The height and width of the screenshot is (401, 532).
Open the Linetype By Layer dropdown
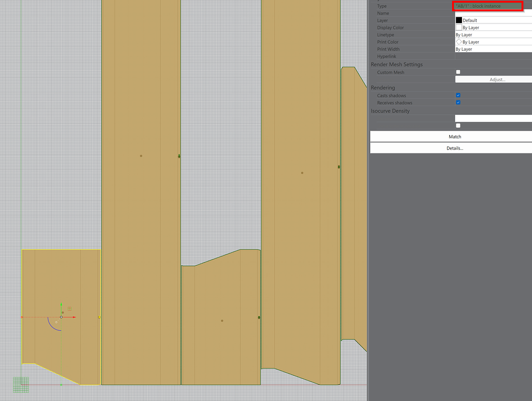point(494,35)
